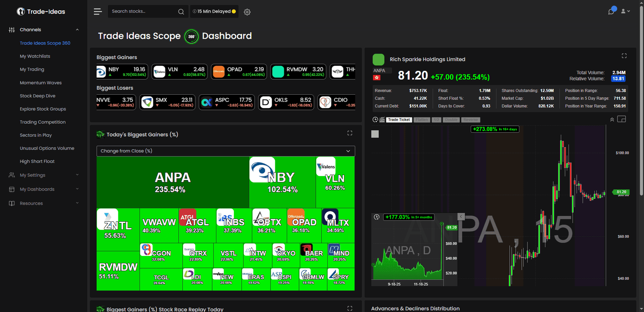
Task: Go to My Trading
Action: click(32, 69)
